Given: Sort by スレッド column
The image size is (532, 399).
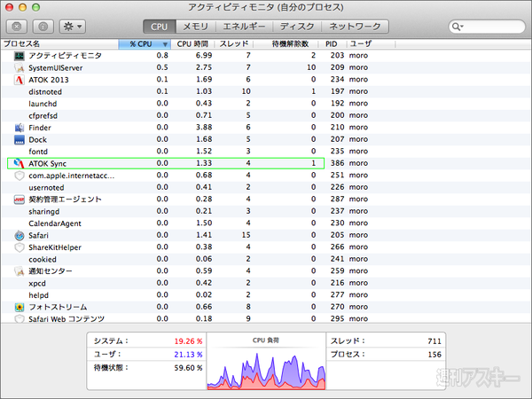Looking at the screenshot, I should [234, 44].
